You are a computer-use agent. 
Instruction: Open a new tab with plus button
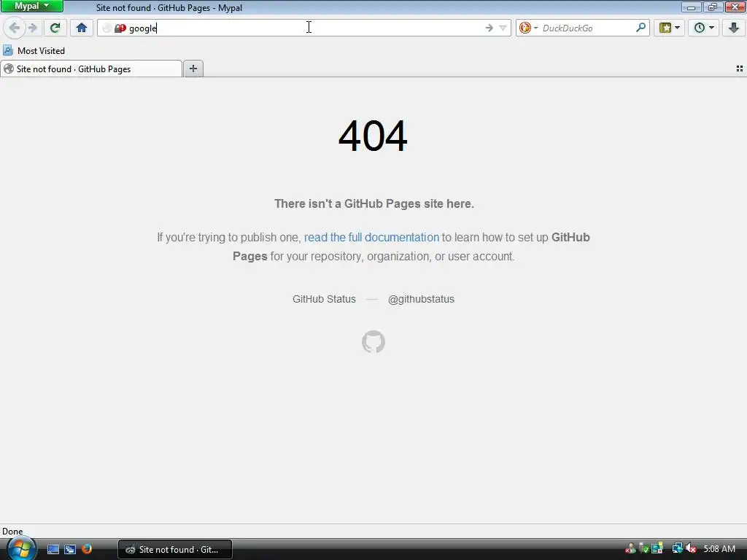tap(193, 69)
